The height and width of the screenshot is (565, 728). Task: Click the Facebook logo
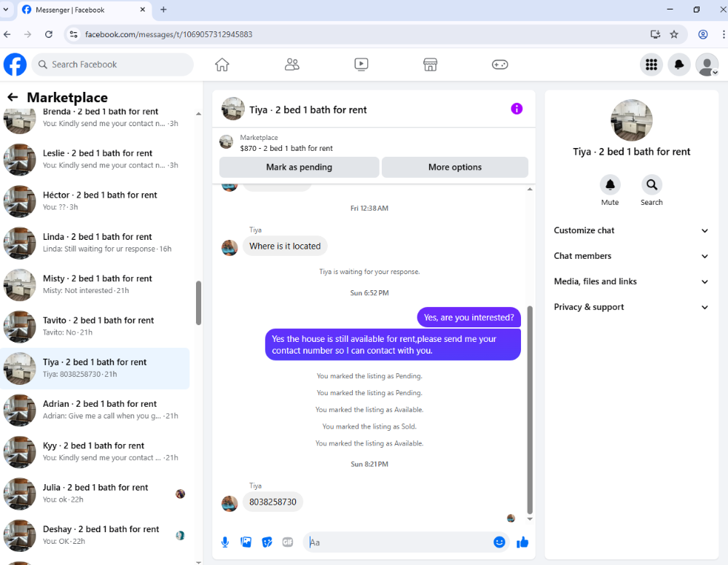coord(15,64)
